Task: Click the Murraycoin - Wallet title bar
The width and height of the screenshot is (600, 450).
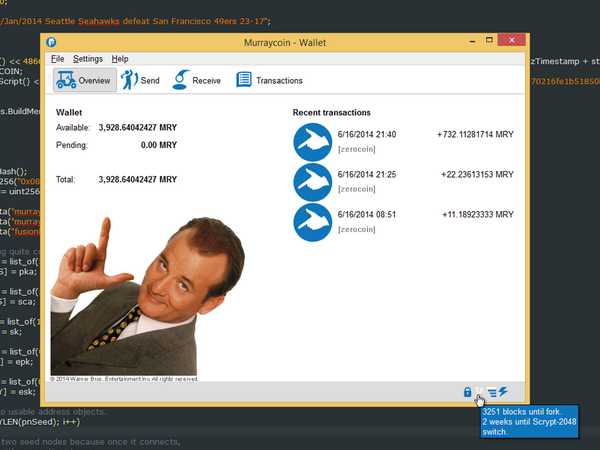Action: click(285, 42)
